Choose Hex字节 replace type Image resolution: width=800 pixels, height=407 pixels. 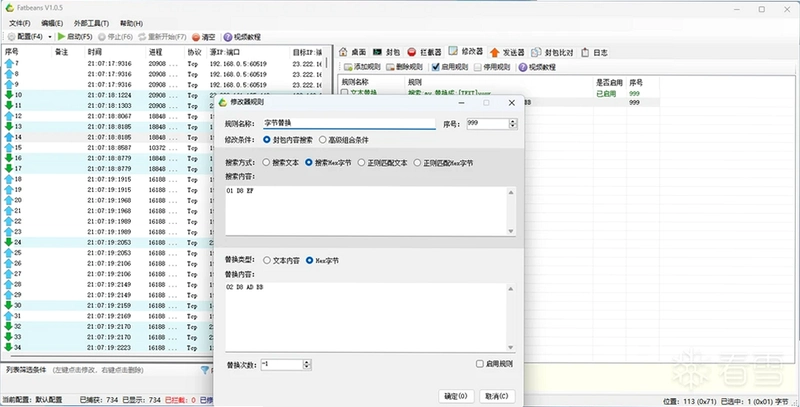click(309, 260)
